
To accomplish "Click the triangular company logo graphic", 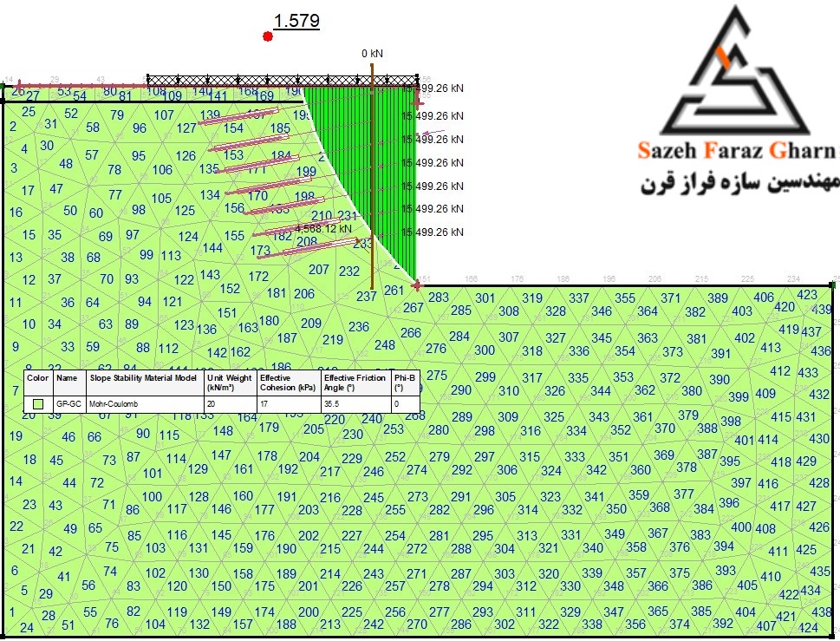I will (735, 71).
